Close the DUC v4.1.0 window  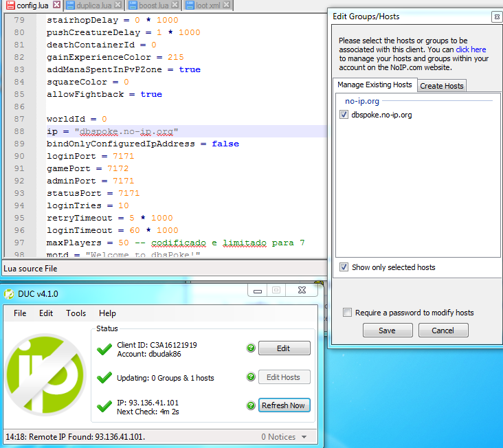coord(302,291)
